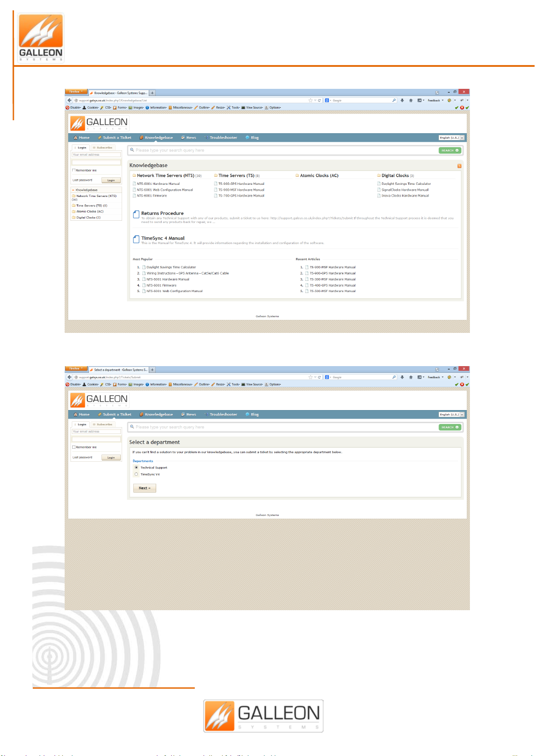The height and width of the screenshot is (756, 535).
Task: Click TS-700-GPS Hardware Manual under Time Servers
Action: pos(241,196)
